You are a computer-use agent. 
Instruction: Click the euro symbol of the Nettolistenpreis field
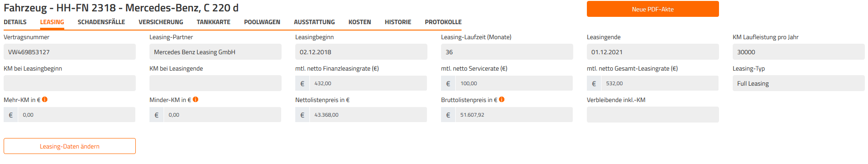(x=302, y=115)
